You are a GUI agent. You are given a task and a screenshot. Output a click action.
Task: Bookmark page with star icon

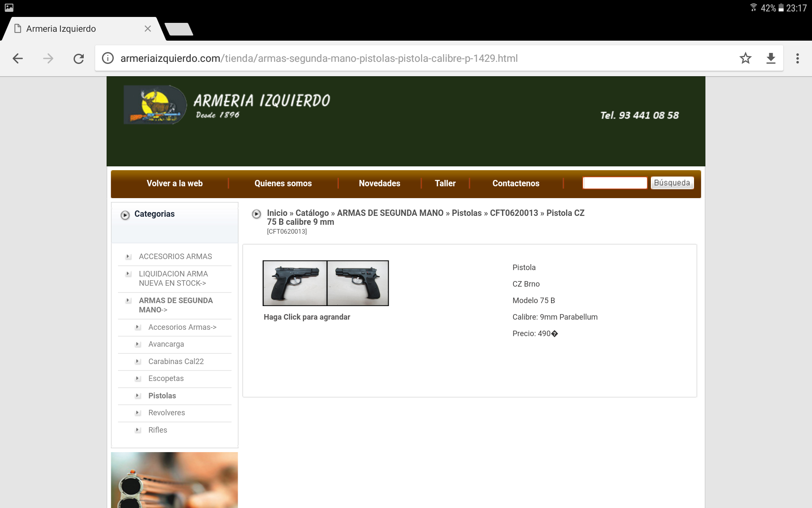[745, 58]
